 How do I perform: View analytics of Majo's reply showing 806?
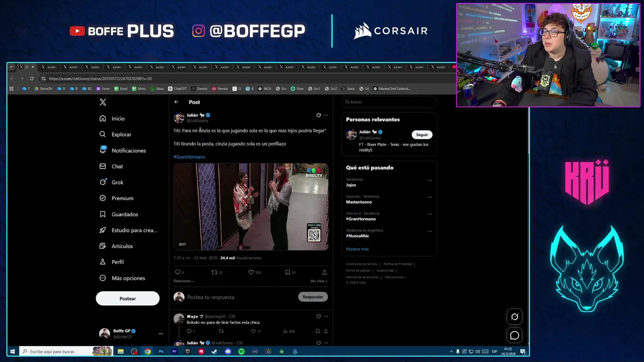pos(289,331)
